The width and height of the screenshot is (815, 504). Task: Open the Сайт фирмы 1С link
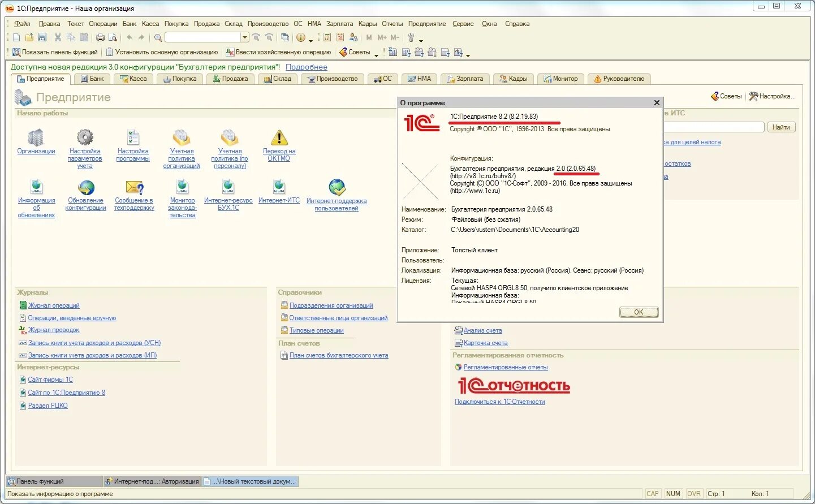[50, 380]
